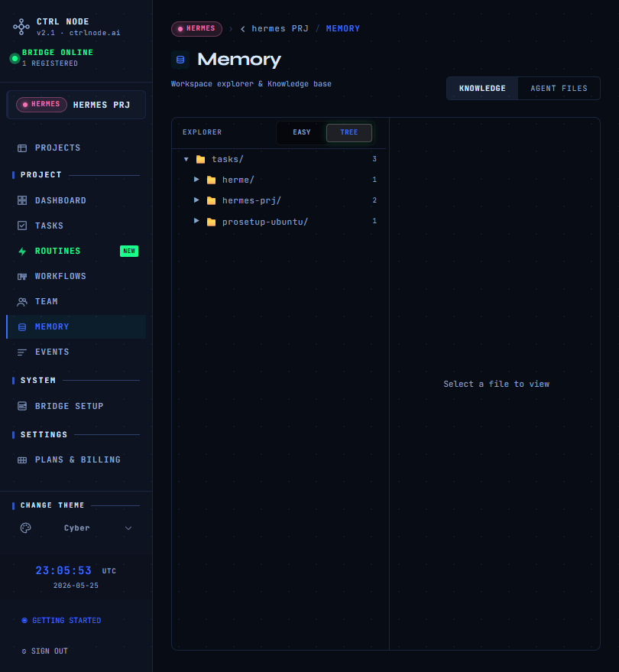Viewport: 619px width, 672px height.
Task: Click the 23:05:53 UTC clock
Action: [x=76, y=571]
